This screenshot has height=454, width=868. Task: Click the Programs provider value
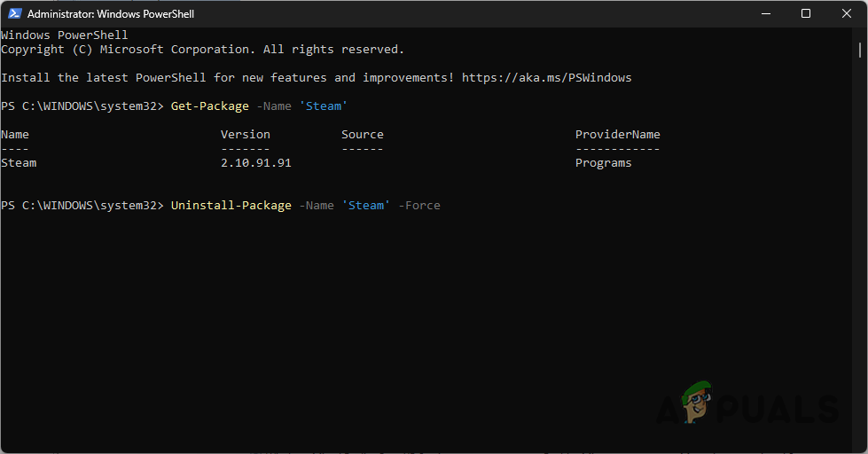coord(604,163)
